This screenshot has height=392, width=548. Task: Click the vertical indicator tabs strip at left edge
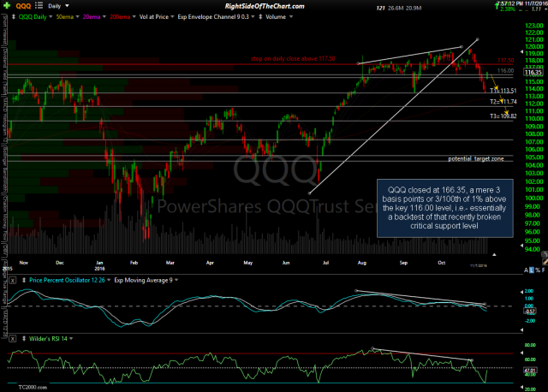(x=5, y=175)
